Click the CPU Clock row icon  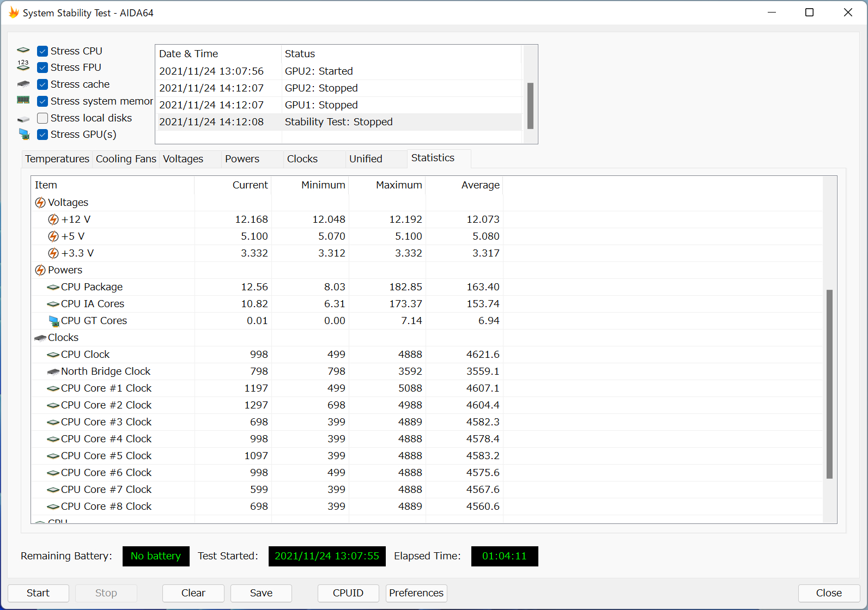pyautogui.click(x=53, y=355)
